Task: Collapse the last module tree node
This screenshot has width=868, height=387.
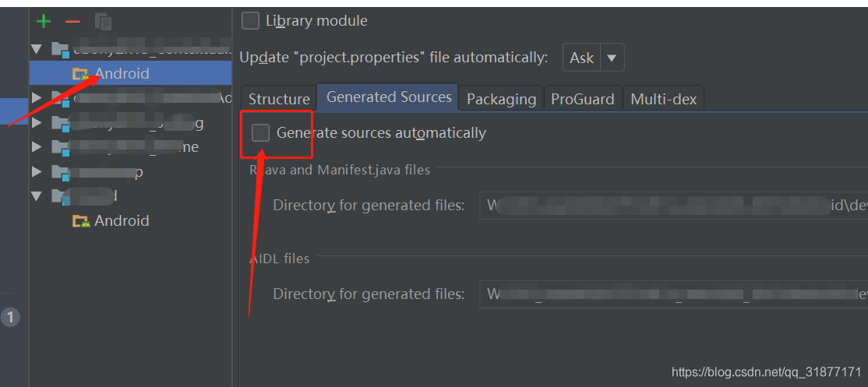Action: 37,195
